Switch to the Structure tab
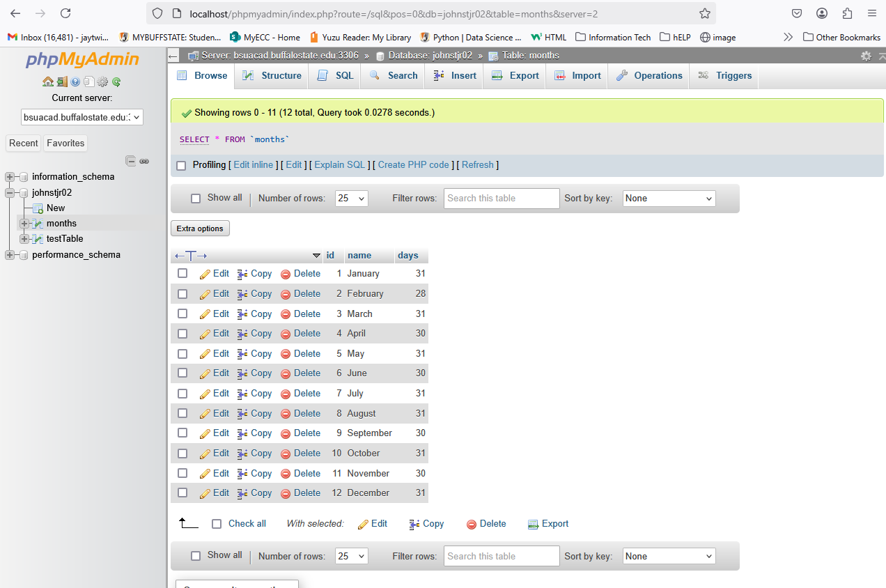886x588 pixels. [271, 75]
